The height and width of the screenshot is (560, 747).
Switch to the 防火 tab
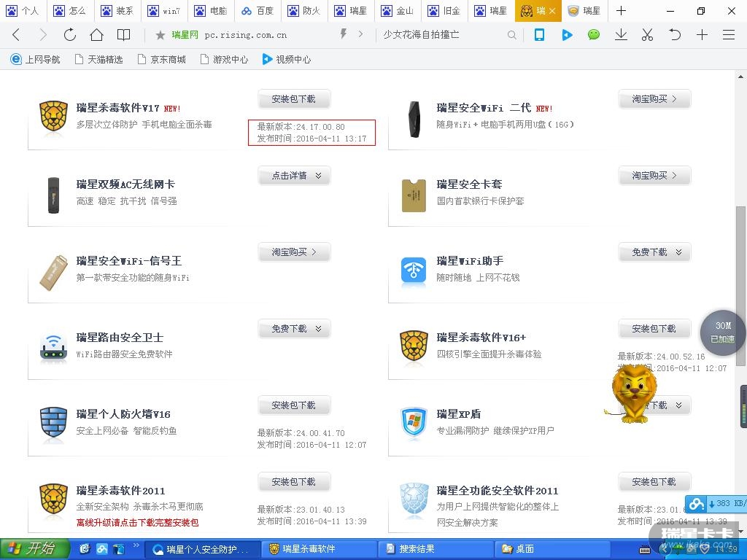pyautogui.click(x=304, y=11)
